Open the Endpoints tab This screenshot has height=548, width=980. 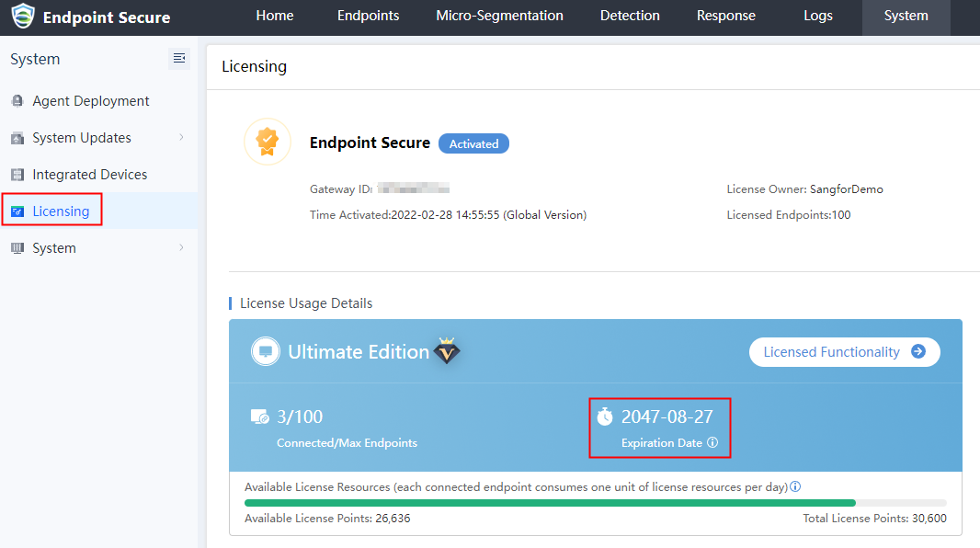click(368, 16)
